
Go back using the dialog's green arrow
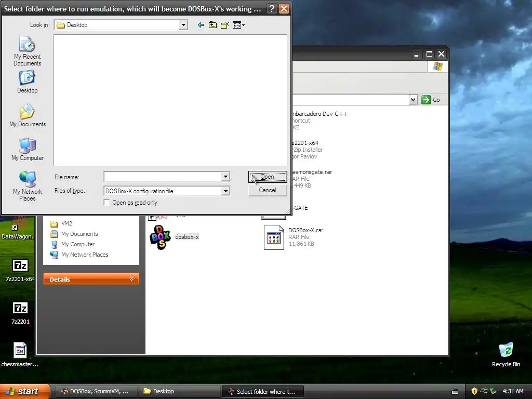coord(201,25)
